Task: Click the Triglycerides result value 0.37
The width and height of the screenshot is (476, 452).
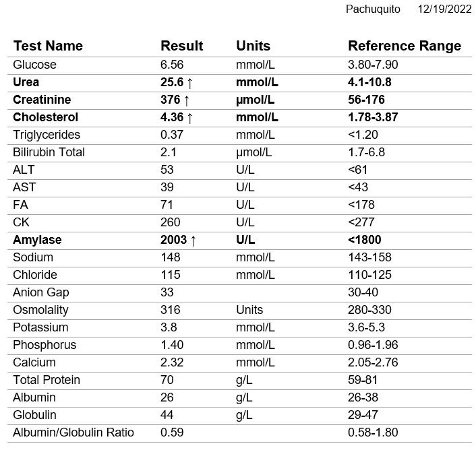Action: 172,135
